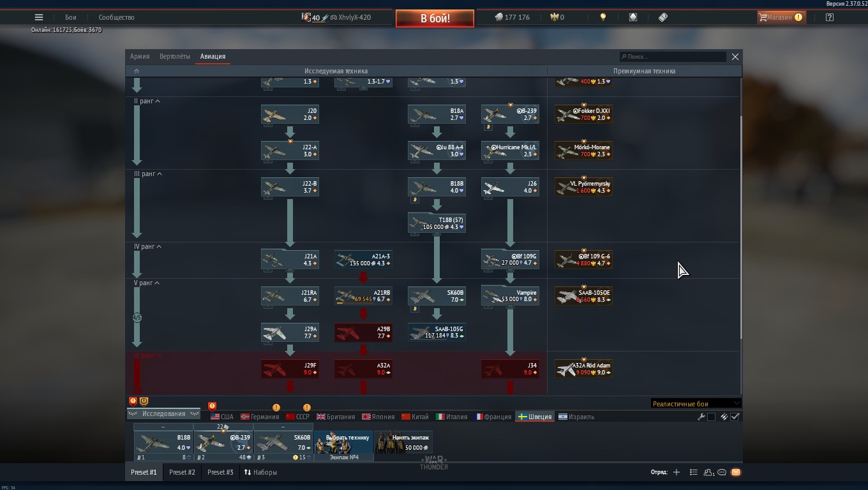The width and height of the screenshot is (868, 490).
Task: Open the mail envelope icon
Action: coord(735,472)
